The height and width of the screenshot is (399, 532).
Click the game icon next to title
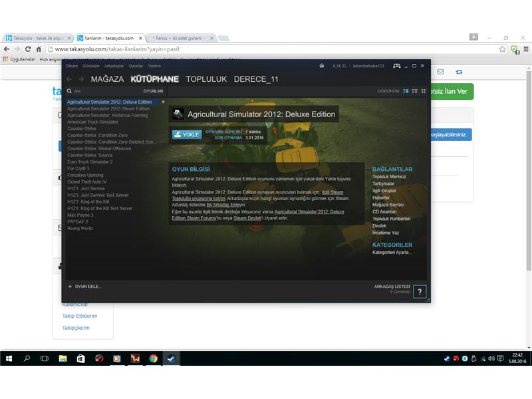tap(178, 114)
